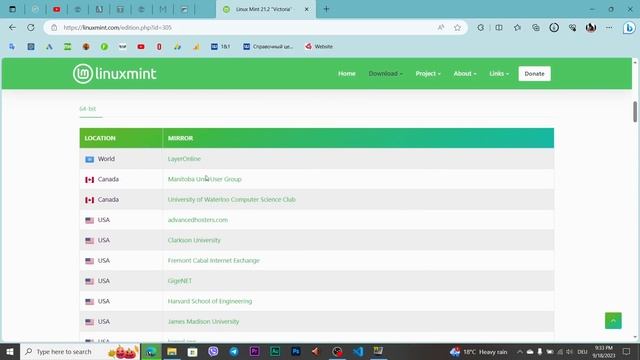Open Telegram from the taskbar

coord(234,351)
